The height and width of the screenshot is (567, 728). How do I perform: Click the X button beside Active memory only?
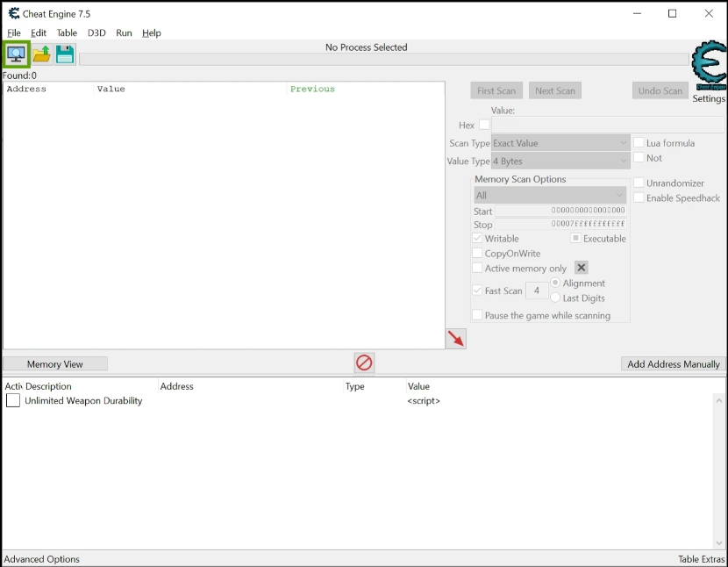click(x=582, y=268)
